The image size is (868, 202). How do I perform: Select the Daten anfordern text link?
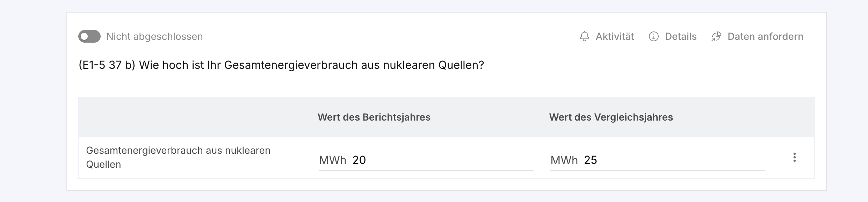click(x=765, y=36)
